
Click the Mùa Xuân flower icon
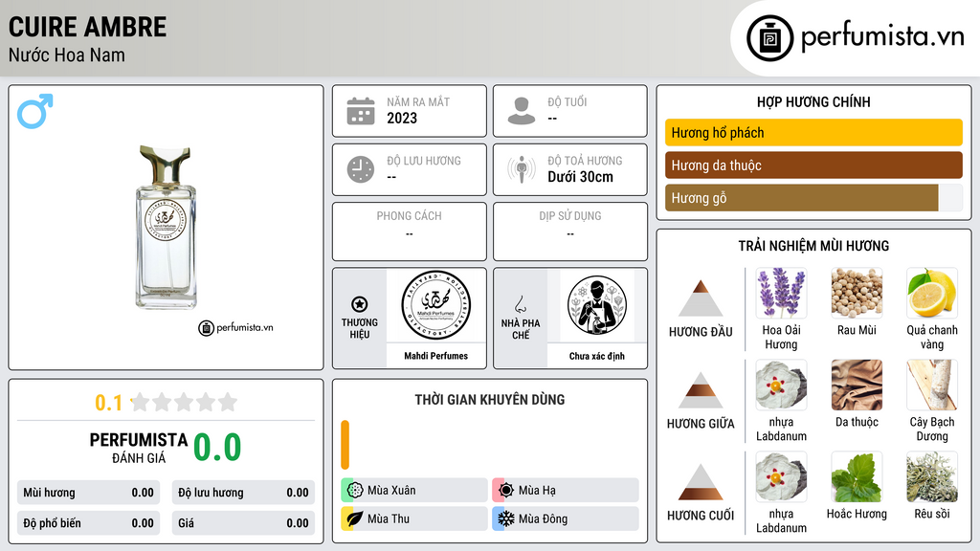(x=355, y=490)
